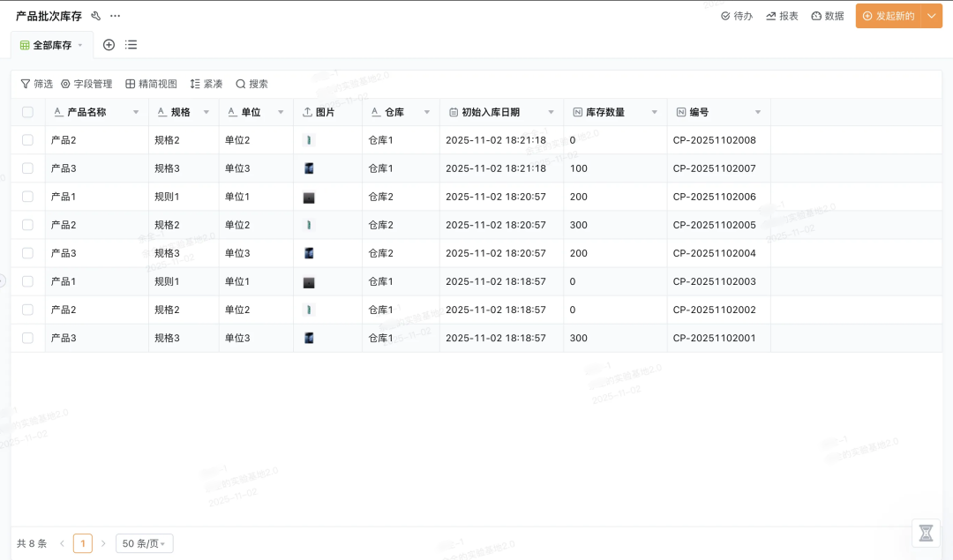Image resolution: width=953 pixels, height=560 pixels.
Task: Open the 50 条/页 page size dropdown
Action: click(144, 543)
